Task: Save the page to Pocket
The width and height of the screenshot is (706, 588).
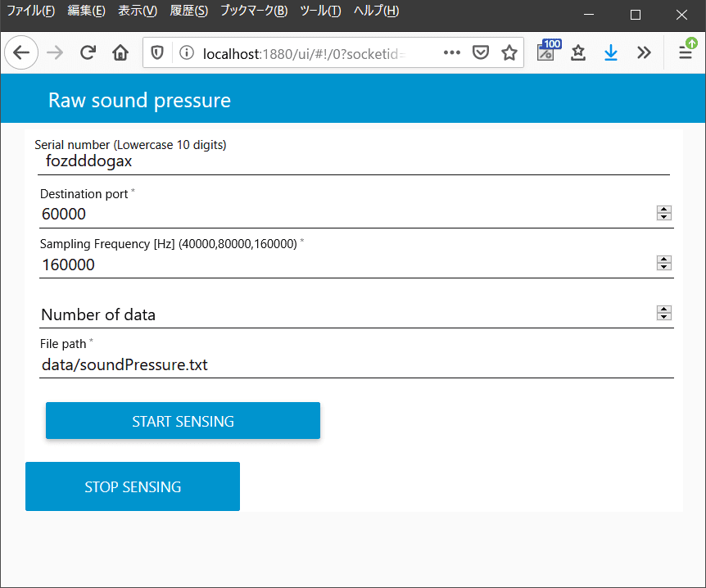Action: [x=482, y=53]
